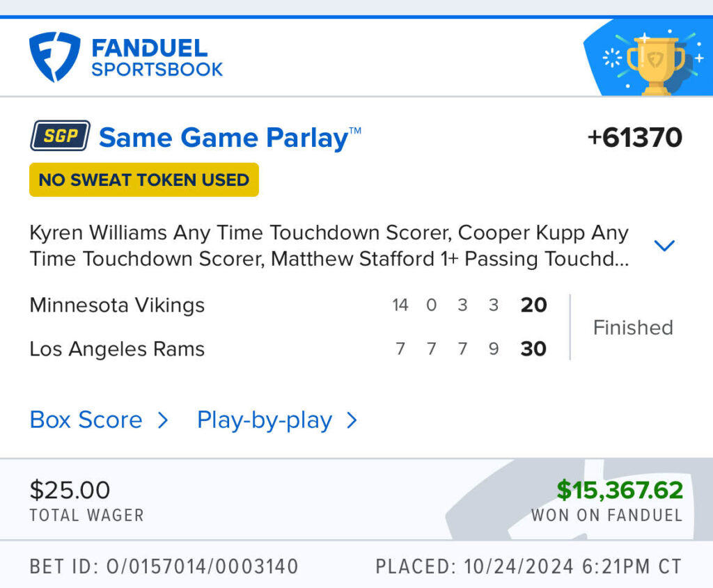This screenshot has height=588, width=713.
Task: Open the Box Score link
Action: [x=86, y=420]
